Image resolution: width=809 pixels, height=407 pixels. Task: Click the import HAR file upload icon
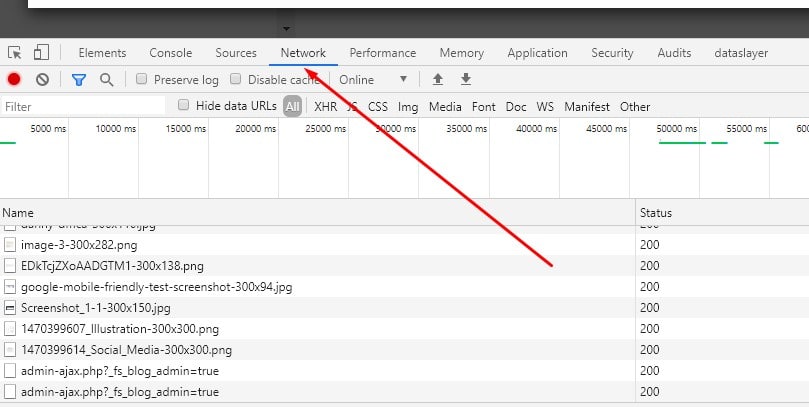[437, 80]
